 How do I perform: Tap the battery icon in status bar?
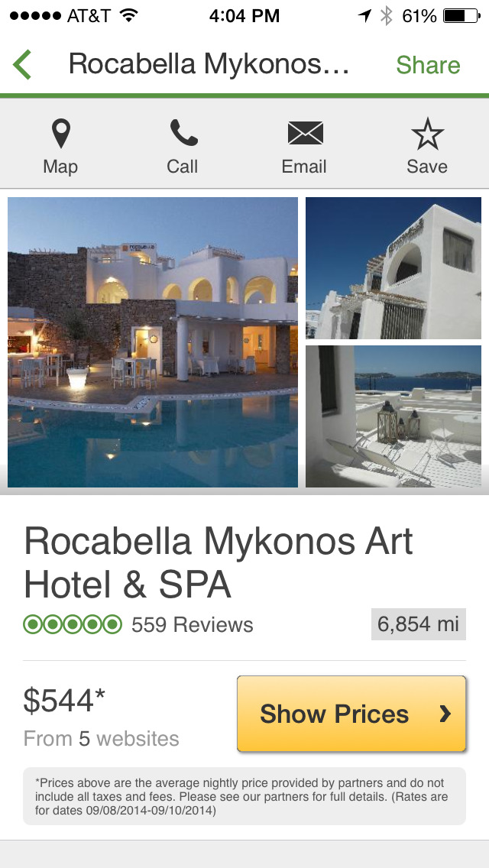(461, 16)
